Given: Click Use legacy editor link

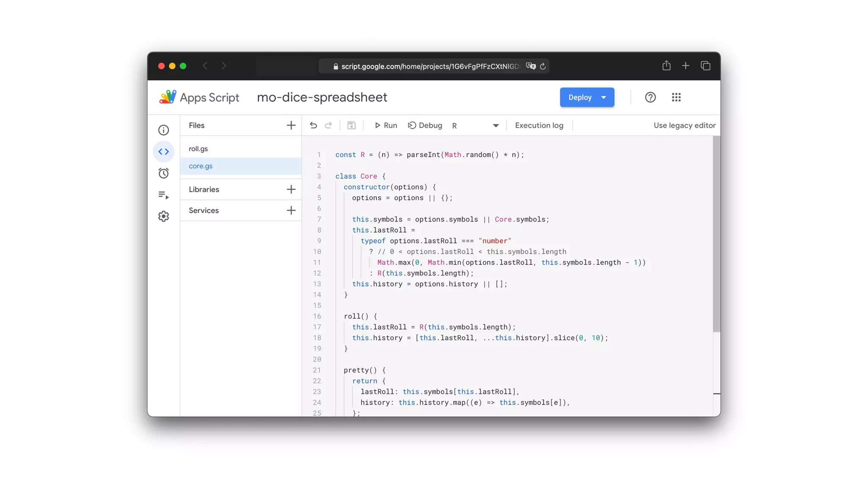Looking at the screenshot, I should coord(684,125).
